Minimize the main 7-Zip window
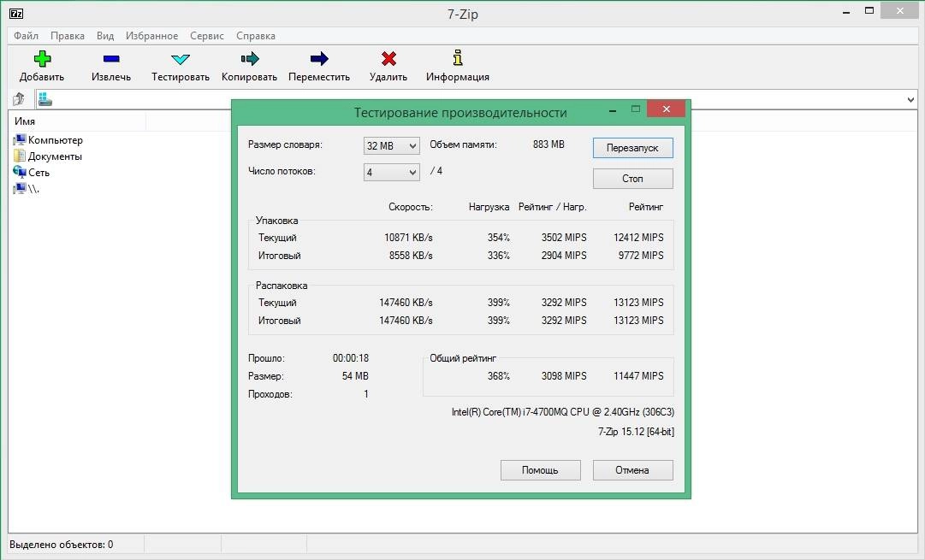Image resolution: width=925 pixels, height=560 pixels. [846, 12]
